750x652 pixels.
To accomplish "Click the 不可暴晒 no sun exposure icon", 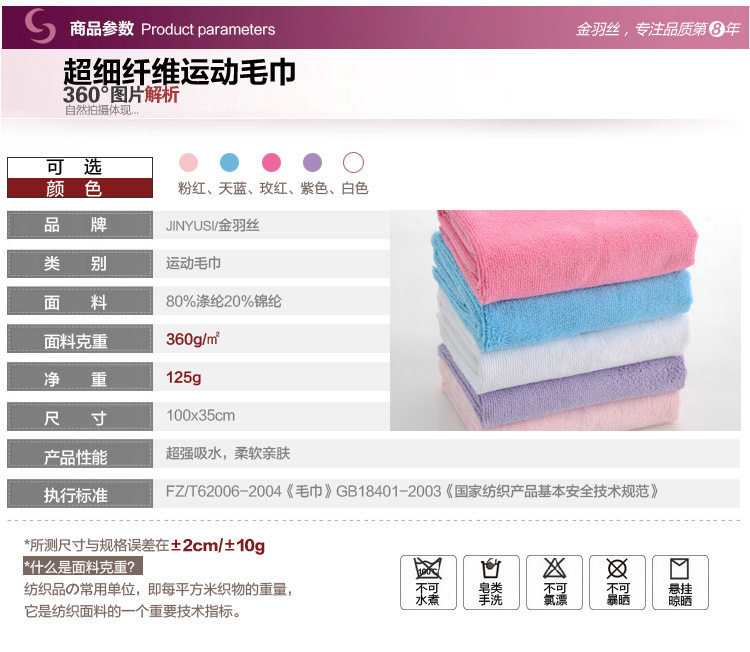I will (618, 582).
